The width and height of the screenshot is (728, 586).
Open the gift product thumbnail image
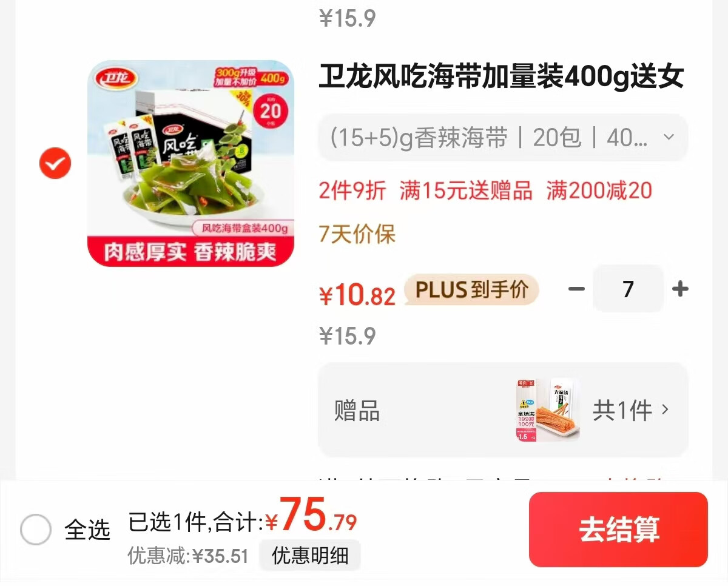[x=548, y=409]
